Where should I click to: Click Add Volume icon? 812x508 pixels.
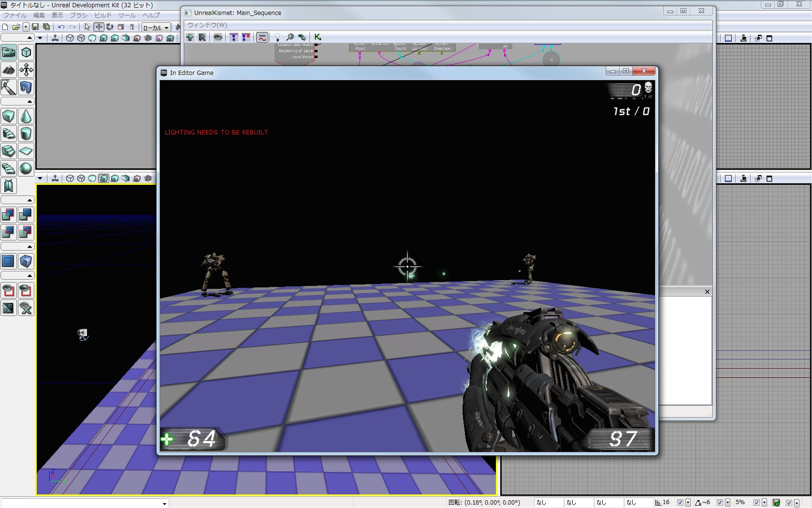(x=26, y=261)
